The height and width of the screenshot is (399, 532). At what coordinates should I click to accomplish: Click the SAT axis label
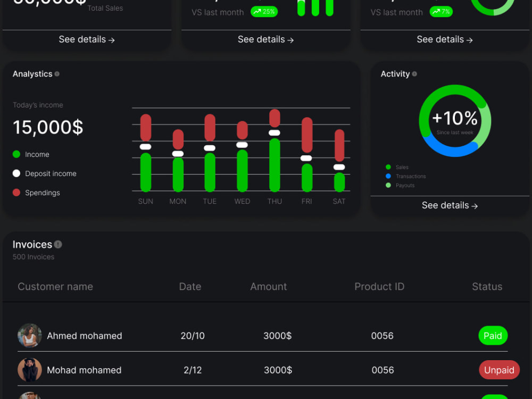[x=339, y=201]
